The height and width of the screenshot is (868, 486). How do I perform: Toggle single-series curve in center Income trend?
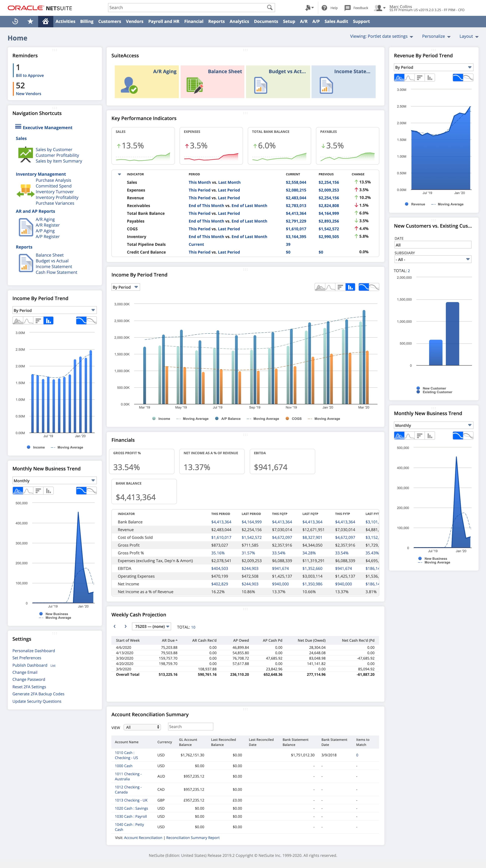pos(364,287)
